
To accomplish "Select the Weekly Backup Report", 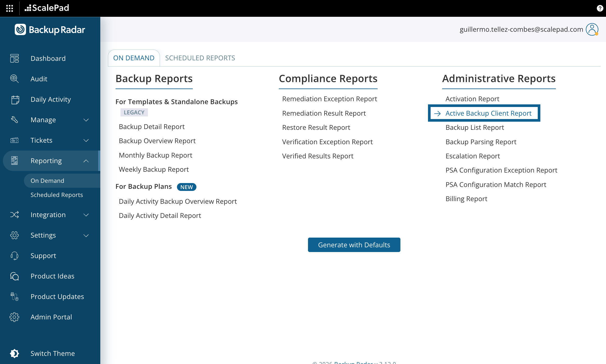I will click(x=154, y=169).
